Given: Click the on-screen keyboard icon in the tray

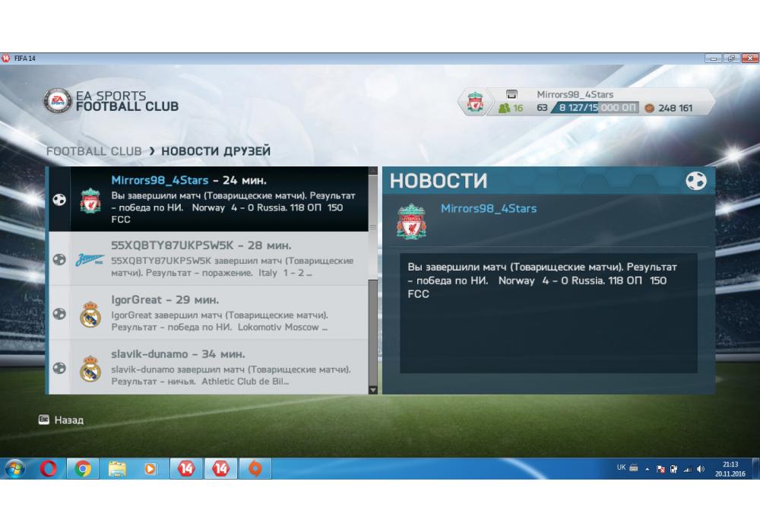Looking at the screenshot, I should tap(634, 468).
